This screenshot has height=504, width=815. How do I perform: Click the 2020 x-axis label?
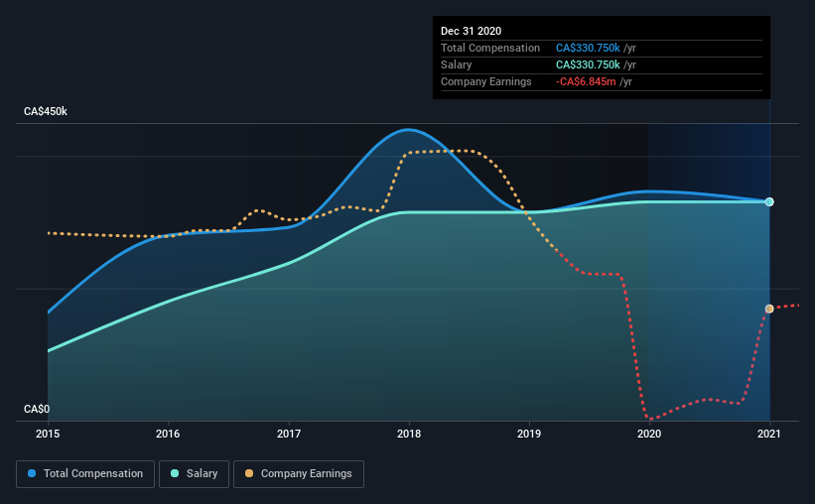click(649, 434)
